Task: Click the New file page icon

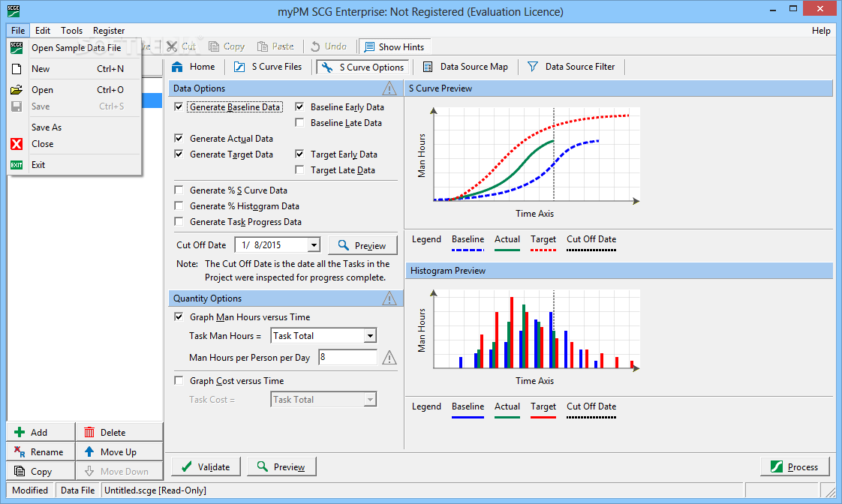Action: click(x=17, y=69)
